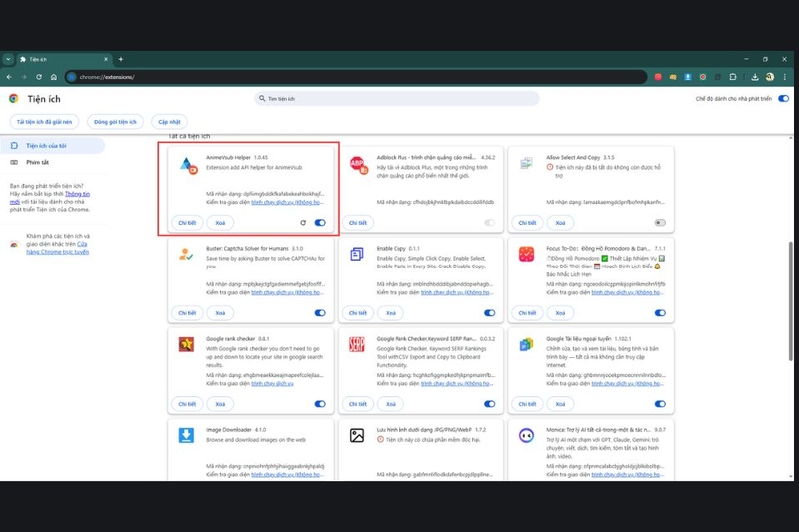Viewport: 799px width, 532px height.
Task: Click Xoá on AnimeVsub Helper card
Action: (220, 223)
